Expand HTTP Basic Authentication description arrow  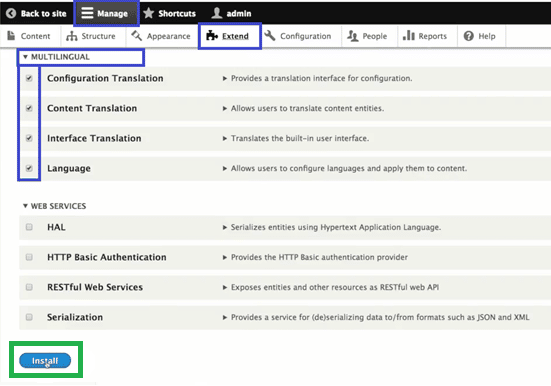pos(225,258)
